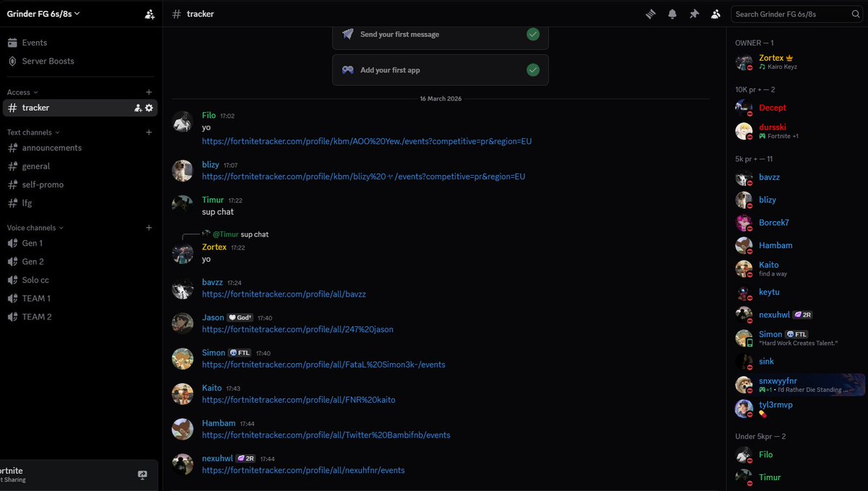Screen dimensions: 868x491
Task: Open Filo's fortnitetracker AOO Yew link
Action: [x=367, y=141]
